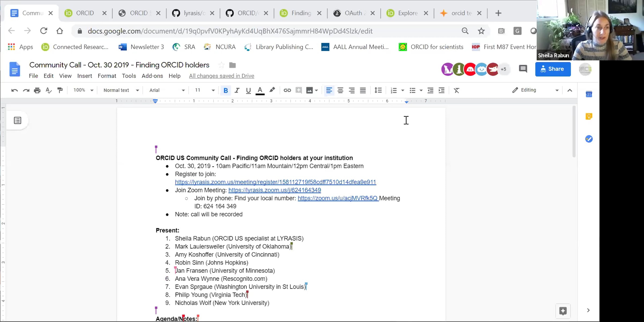Image resolution: width=644 pixels, height=322 pixels.
Task: Open the Arial font dropdown
Action: click(x=167, y=90)
